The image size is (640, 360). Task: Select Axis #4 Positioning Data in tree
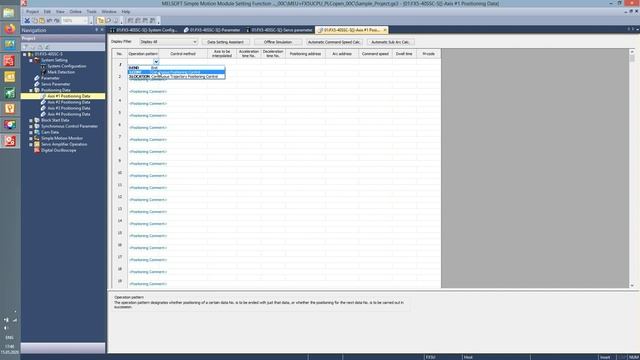coord(69,114)
